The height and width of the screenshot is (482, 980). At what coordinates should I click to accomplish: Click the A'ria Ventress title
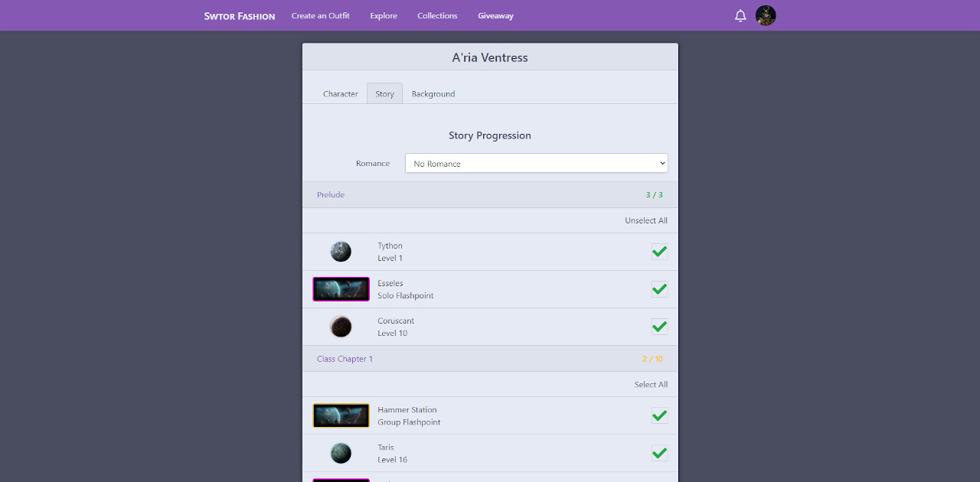pos(490,57)
